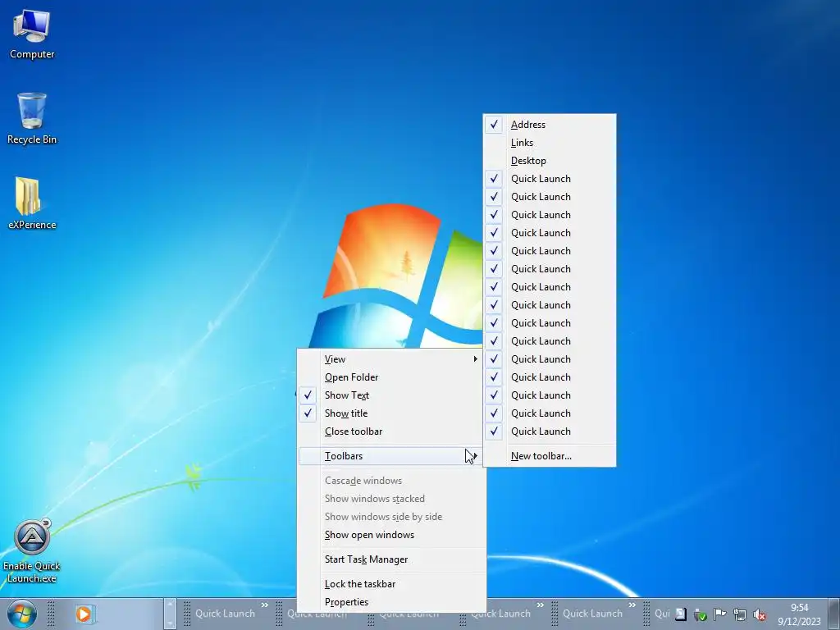Open the Windows Start orb
The image size is (840, 630).
click(22, 614)
